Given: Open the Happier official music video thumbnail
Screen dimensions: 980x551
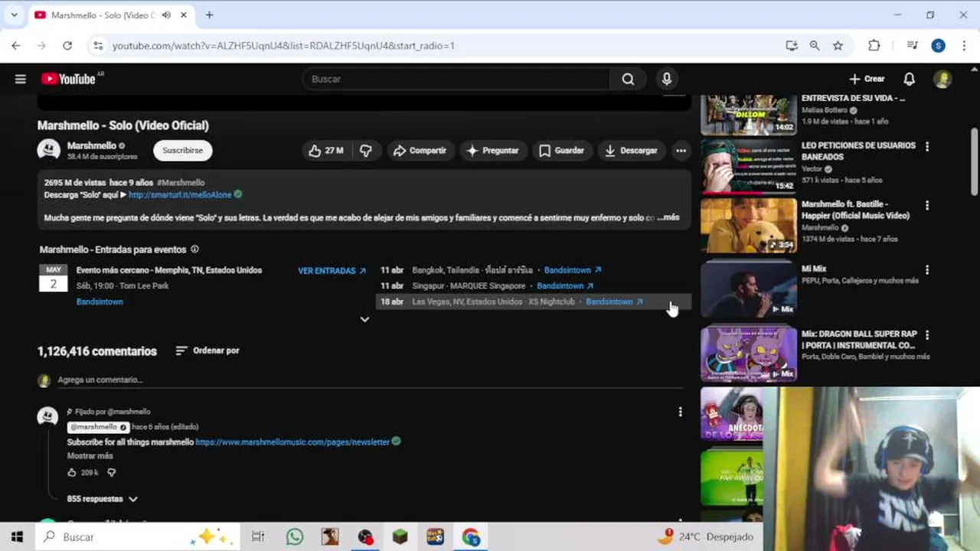Looking at the screenshot, I should point(749,226).
